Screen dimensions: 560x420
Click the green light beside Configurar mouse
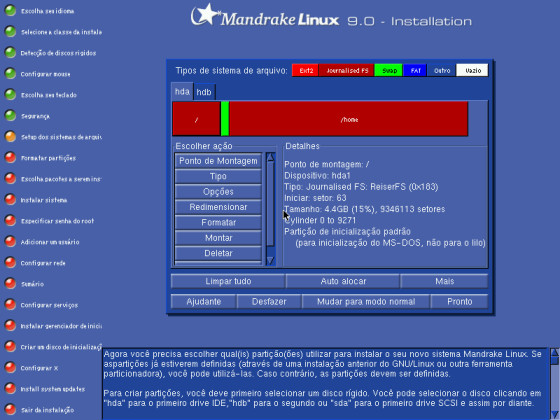[10, 74]
